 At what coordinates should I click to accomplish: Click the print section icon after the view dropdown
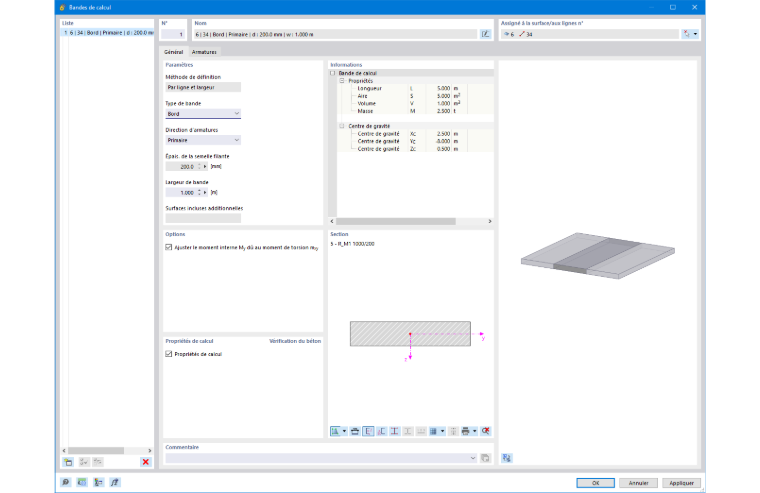click(x=355, y=431)
